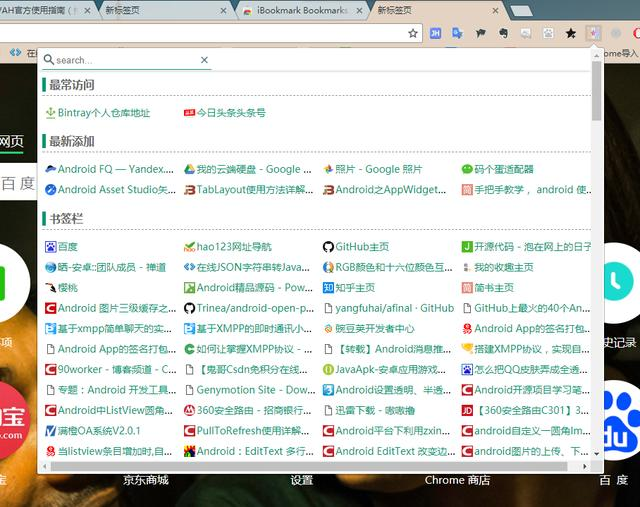The image size is (640, 507).
Task: Open hao123网址导航 bookmark
Action: 227,247
